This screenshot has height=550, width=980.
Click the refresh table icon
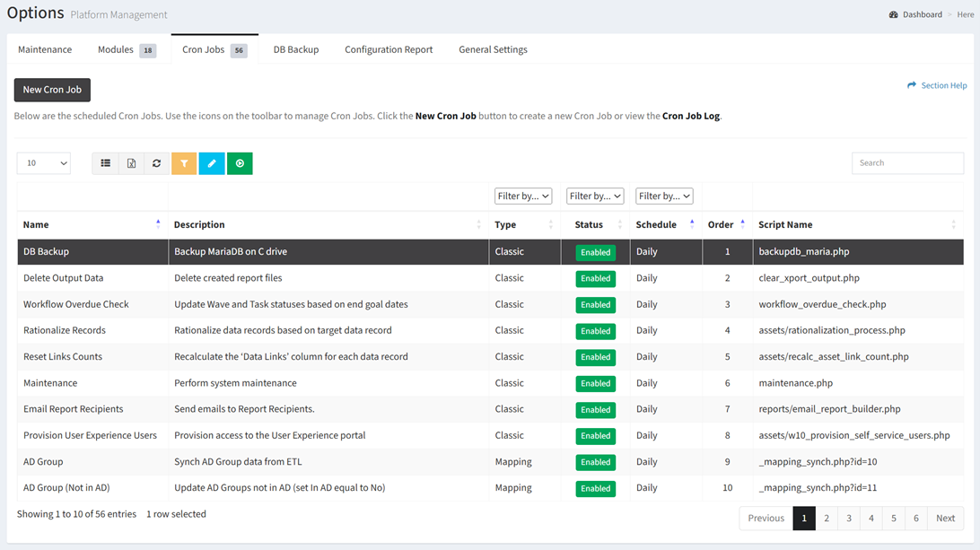[x=156, y=163]
